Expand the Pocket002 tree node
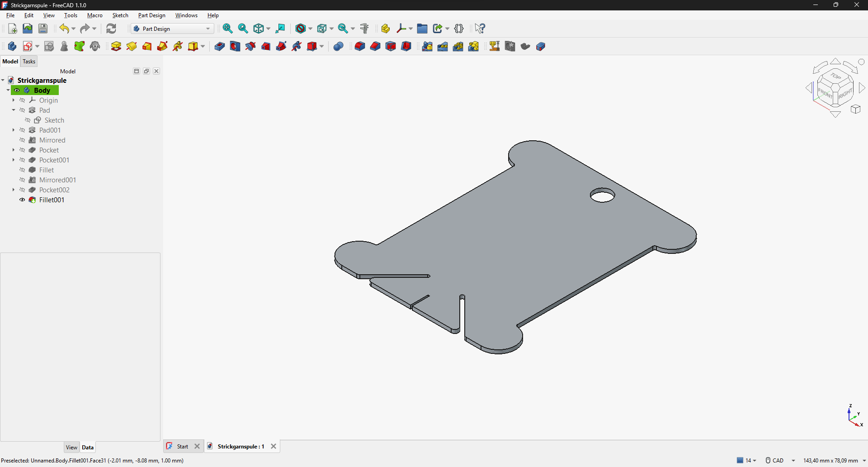Viewport: 868px width, 467px height. click(14, 190)
